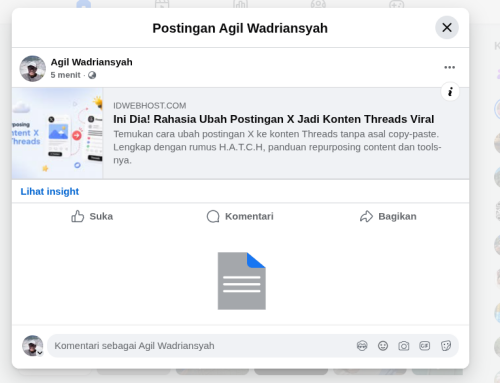The width and height of the screenshot is (500, 383).
Task: Click the 'Postingan Agil Wadriansyah' dialog title
Action: 240,28
